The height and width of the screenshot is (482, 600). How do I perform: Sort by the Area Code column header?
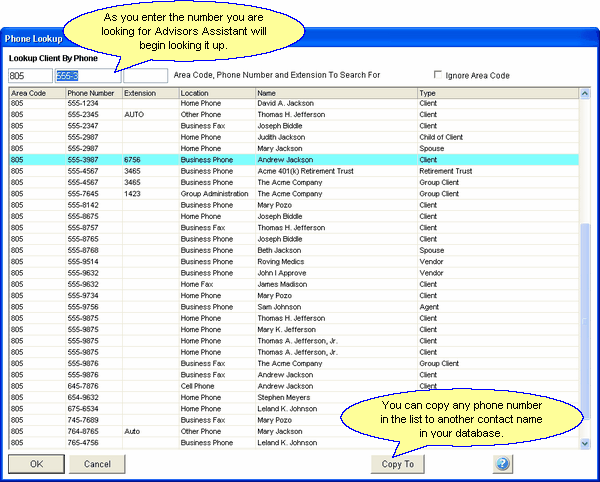click(x=36, y=93)
